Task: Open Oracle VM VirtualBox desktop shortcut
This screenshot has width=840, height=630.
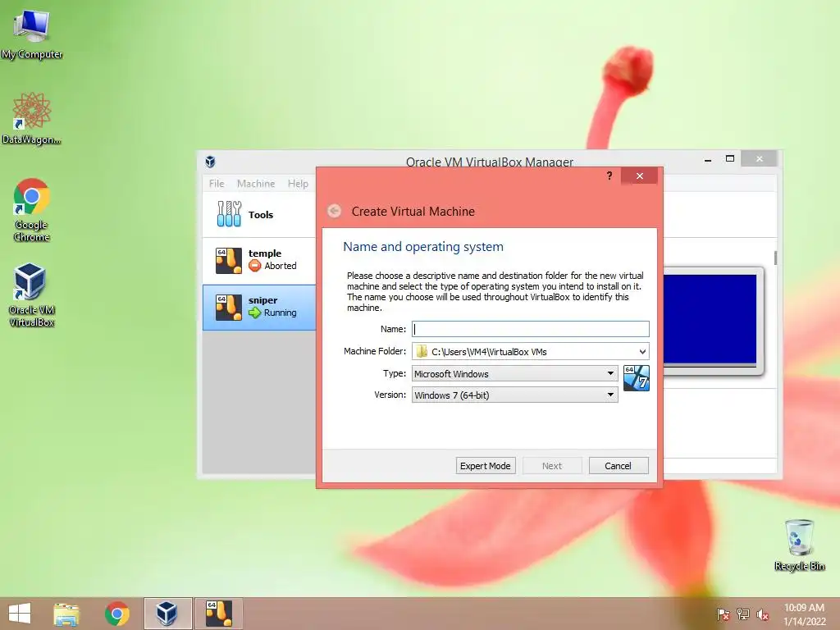Action: (32, 294)
